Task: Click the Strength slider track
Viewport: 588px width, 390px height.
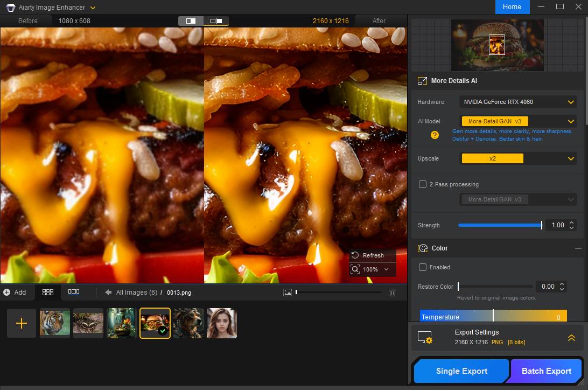Action: pos(499,225)
